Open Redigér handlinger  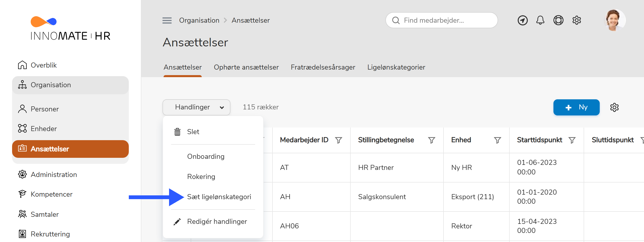tap(217, 222)
